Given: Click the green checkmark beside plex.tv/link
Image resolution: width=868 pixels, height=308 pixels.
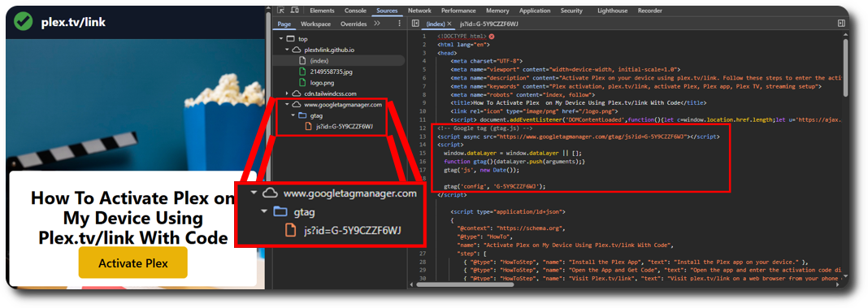Looking at the screenshot, I should click(24, 21).
